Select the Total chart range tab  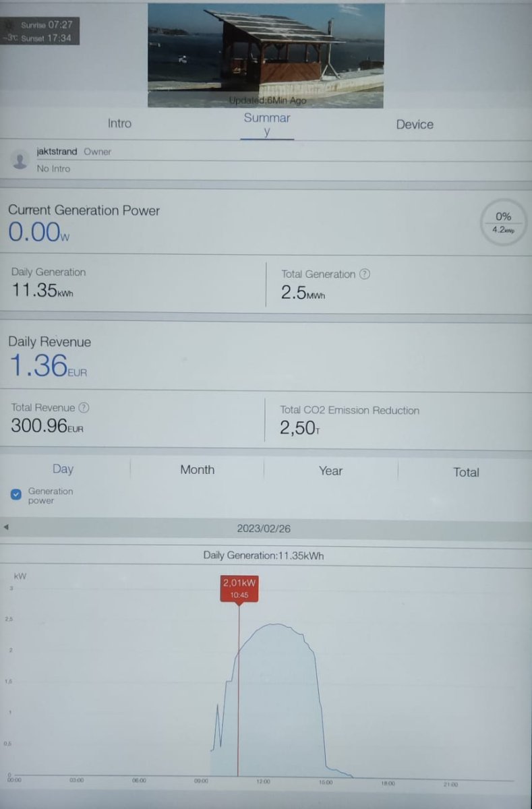tap(466, 472)
